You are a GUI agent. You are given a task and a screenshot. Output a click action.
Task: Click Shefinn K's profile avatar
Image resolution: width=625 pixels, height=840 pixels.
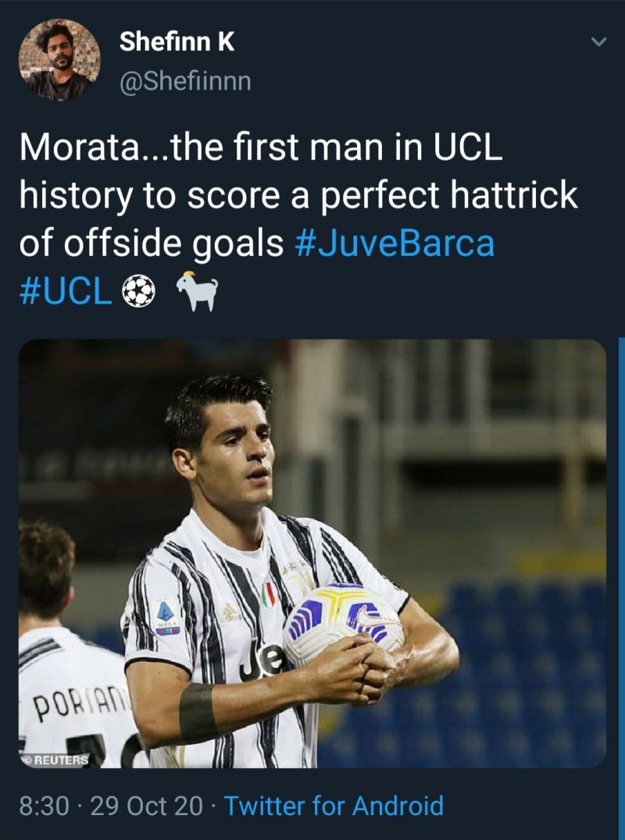click(59, 59)
